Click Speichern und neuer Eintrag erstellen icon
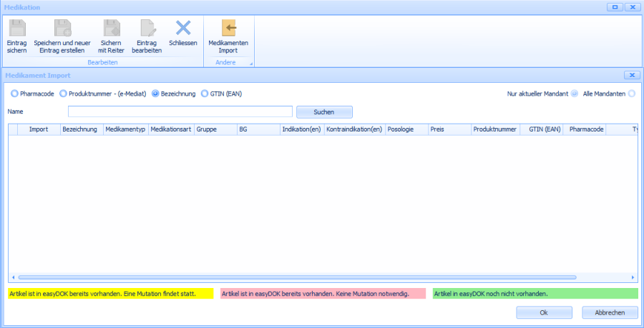The image size is (644, 328). pyautogui.click(x=62, y=29)
